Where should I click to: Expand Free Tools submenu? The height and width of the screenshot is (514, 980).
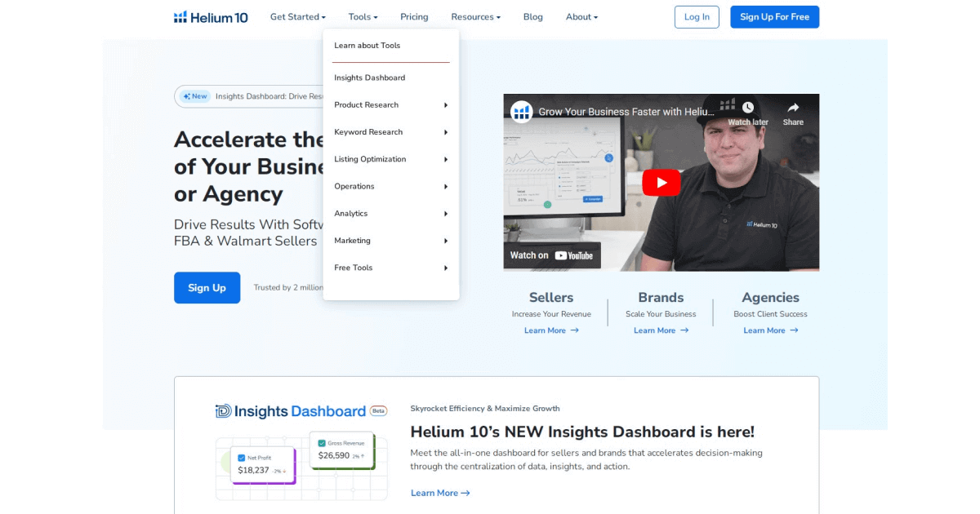click(391, 268)
